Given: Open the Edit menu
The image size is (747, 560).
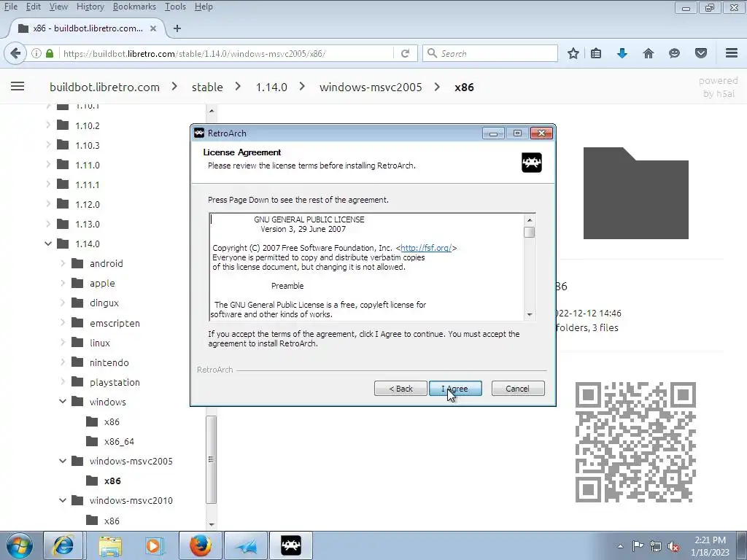Looking at the screenshot, I should coord(34,7).
